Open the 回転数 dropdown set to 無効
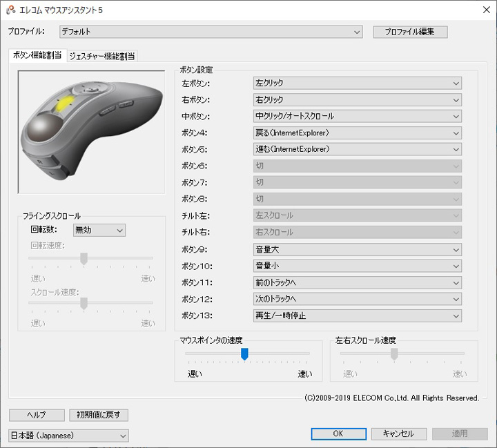The width and height of the screenshot is (497, 448). (99, 230)
